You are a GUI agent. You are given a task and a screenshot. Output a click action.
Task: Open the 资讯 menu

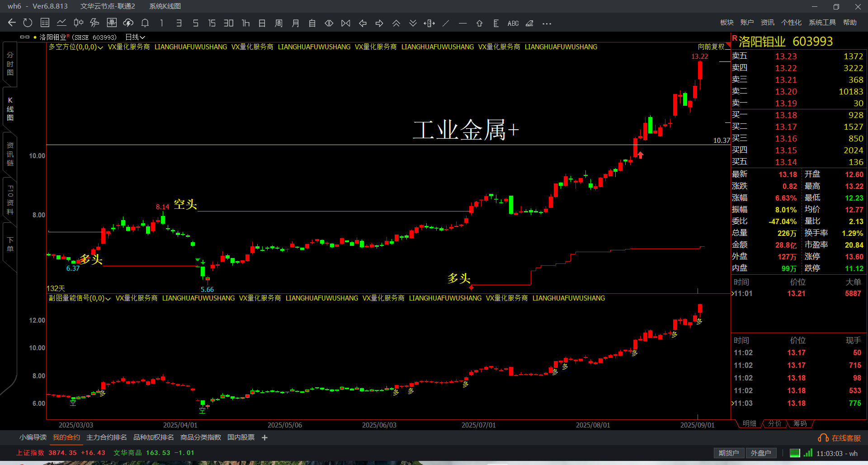pyautogui.click(x=767, y=23)
